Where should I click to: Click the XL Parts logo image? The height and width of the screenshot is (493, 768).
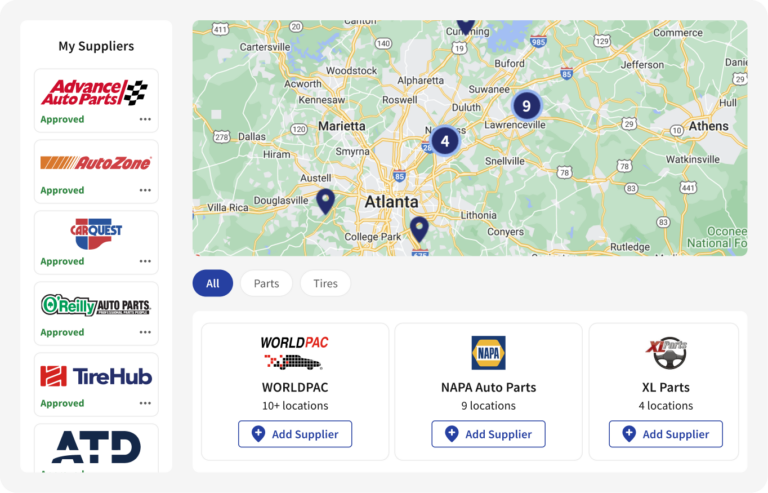click(x=667, y=353)
